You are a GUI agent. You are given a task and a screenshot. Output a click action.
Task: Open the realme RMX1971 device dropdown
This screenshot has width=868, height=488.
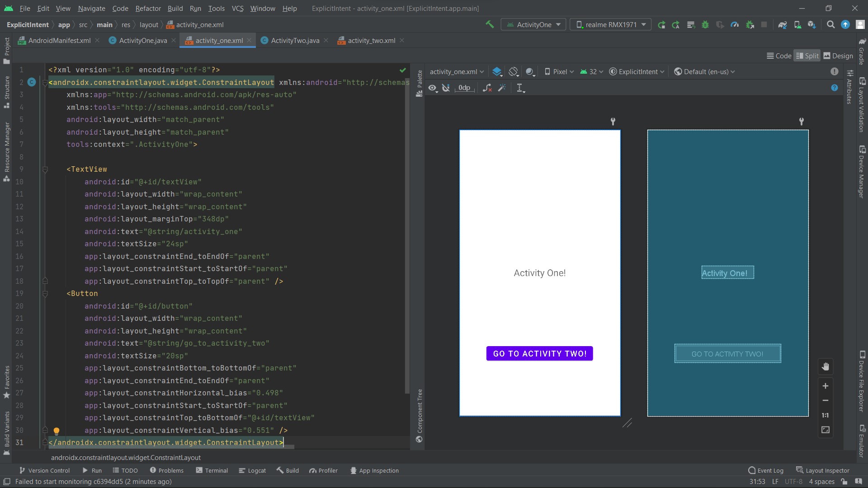[611, 24]
